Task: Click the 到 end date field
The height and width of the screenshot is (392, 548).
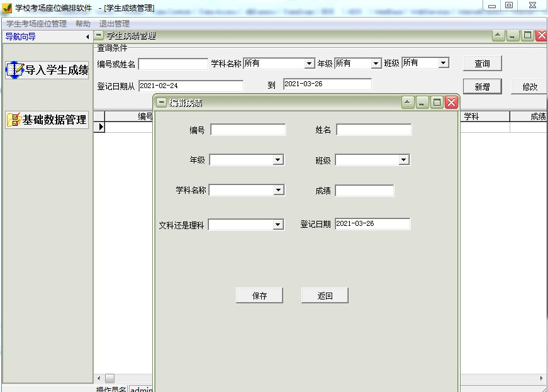Action: [x=327, y=84]
